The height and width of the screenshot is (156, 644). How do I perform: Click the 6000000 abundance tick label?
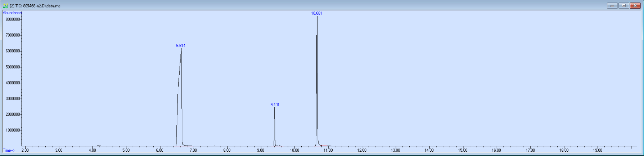pos(13,51)
